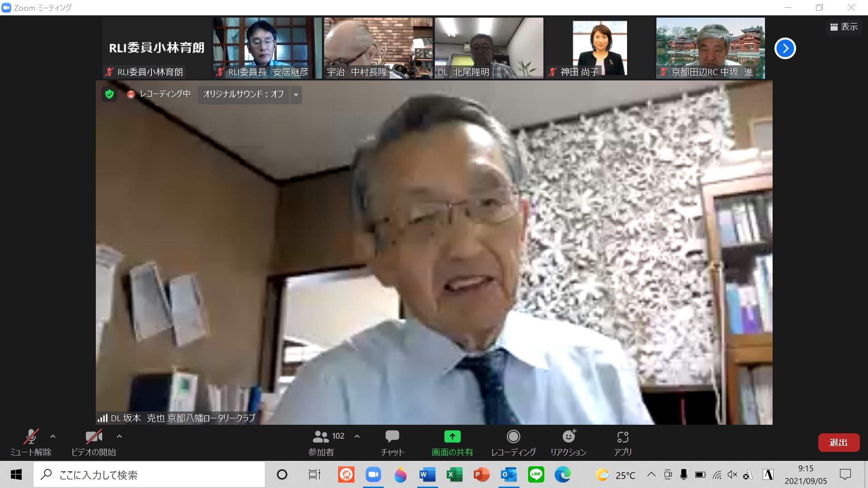Image resolution: width=868 pixels, height=488 pixels.
Task: Start video with camera toggle
Action: click(94, 436)
